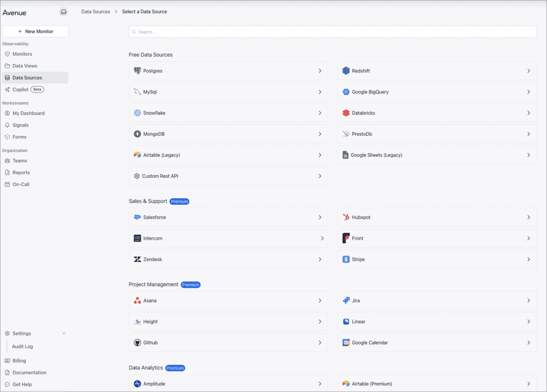Viewport: 547px width, 392px height.
Task: Click the Jira logo icon
Action: pyautogui.click(x=346, y=300)
